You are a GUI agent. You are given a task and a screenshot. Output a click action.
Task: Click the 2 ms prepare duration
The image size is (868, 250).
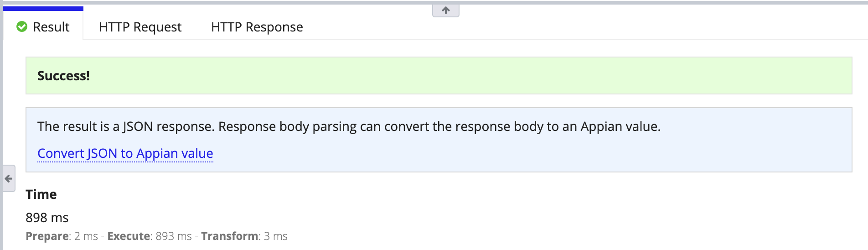pos(86,236)
